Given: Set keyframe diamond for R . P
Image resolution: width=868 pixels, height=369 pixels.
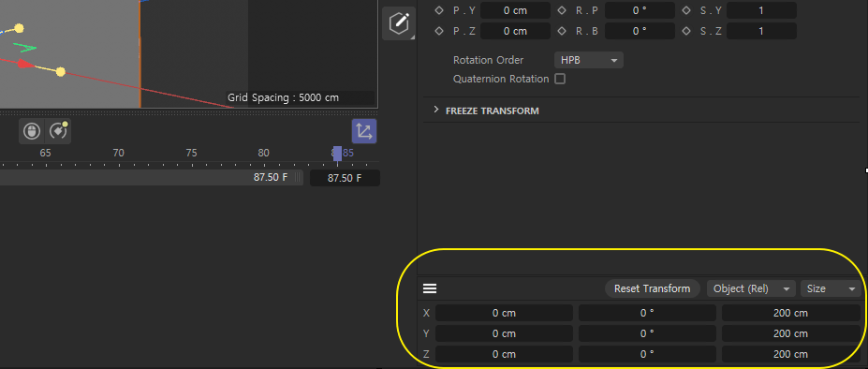Looking at the screenshot, I should (562, 10).
